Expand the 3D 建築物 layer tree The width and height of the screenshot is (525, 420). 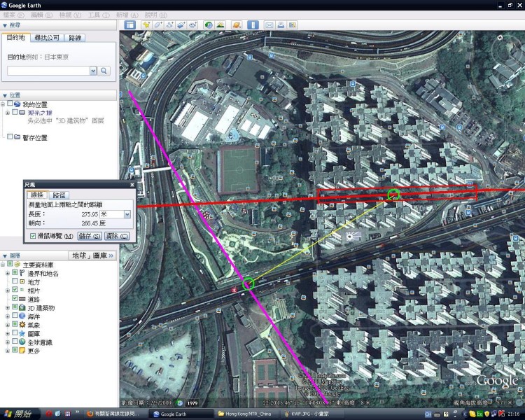click(8, 308)
